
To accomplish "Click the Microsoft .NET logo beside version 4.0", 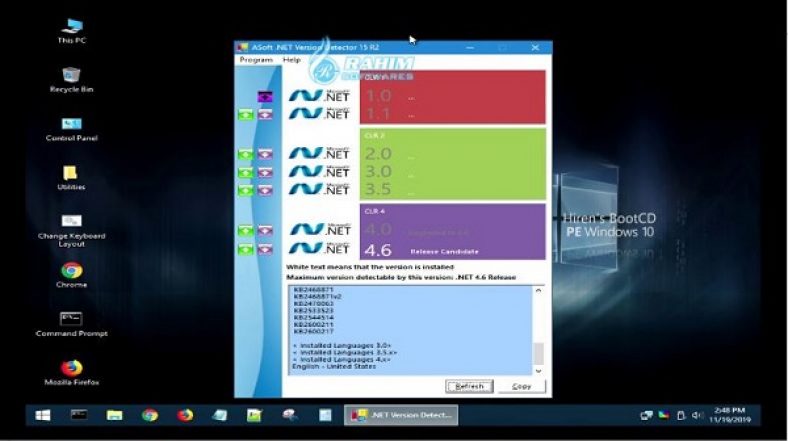I will click(x=319, y=230).
